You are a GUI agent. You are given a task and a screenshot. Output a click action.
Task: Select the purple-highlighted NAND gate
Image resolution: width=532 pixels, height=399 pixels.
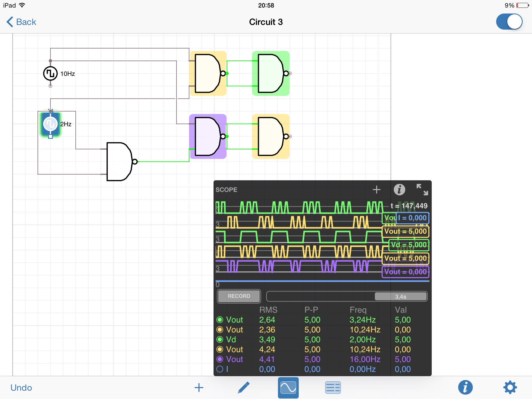coord(208,136)
